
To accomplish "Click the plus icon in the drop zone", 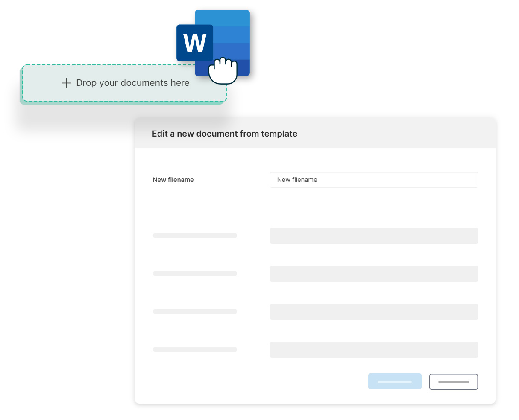I will coord(66,83).
